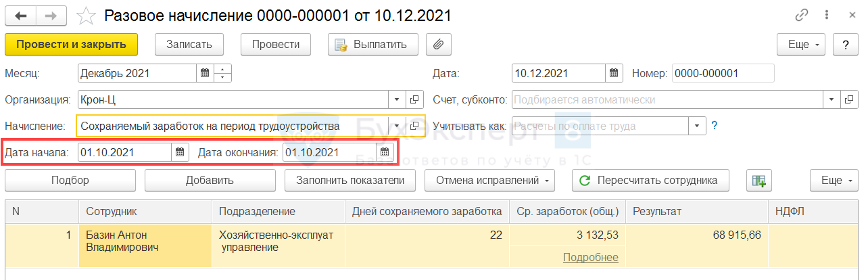Open calendar for Дата окончания
Viewport: 868px width, 280px height.
tap(385, 152)
